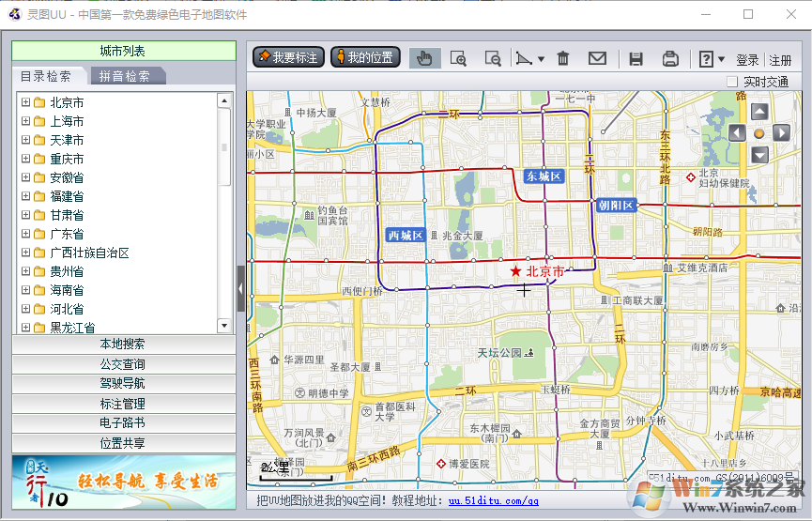Enable the 实时交通 checkbox

(732, 82)
